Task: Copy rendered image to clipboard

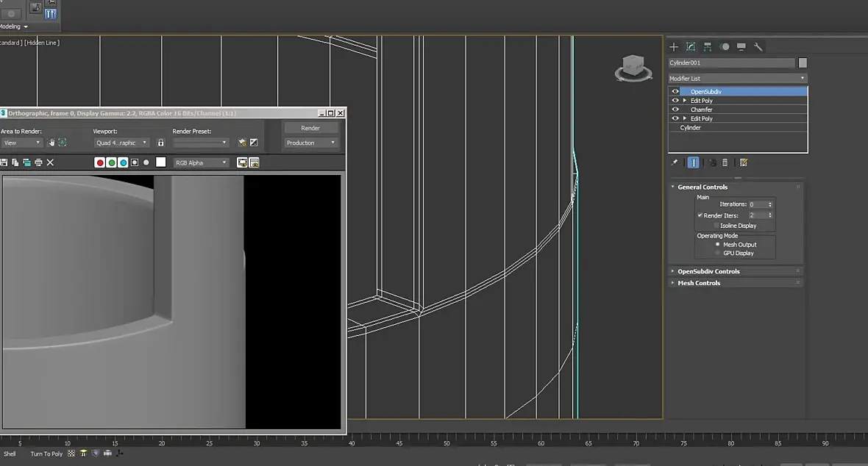Action: 15,162
